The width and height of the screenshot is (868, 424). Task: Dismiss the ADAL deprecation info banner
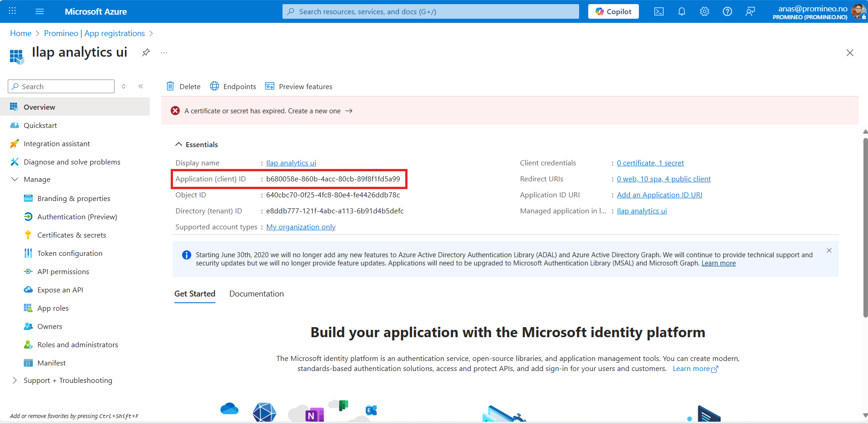pos(829,250)
